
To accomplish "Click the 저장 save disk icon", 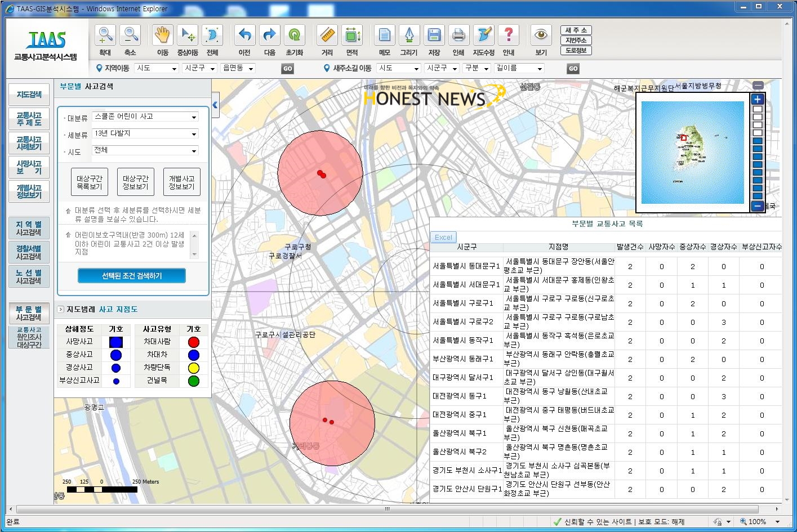I will point(434,35).
